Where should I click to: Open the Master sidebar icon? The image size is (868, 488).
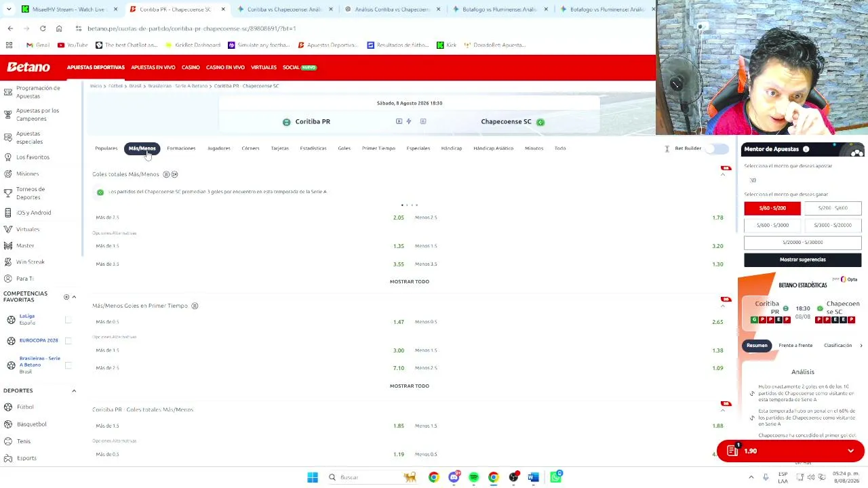click(x=8, y=245)
